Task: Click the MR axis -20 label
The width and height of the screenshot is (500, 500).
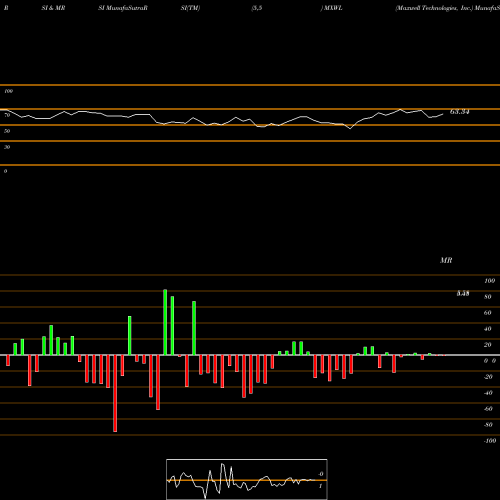Action: 488,377
